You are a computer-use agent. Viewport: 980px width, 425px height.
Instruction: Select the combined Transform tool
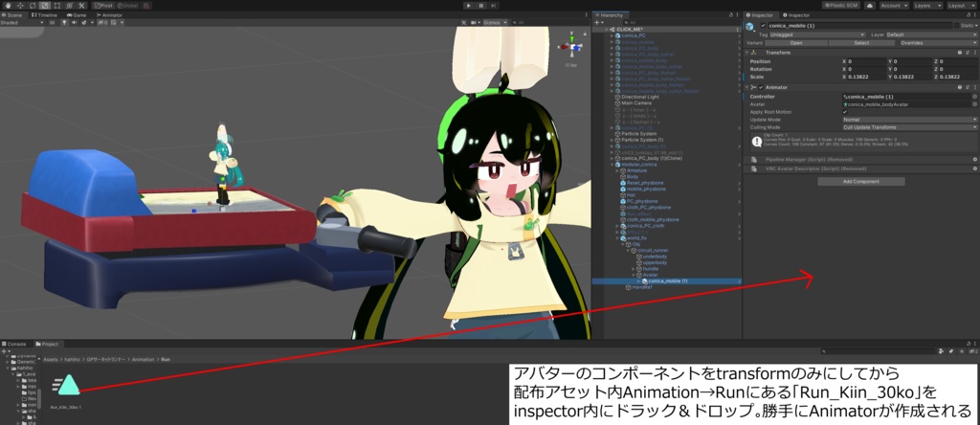(x=69, y=5)
